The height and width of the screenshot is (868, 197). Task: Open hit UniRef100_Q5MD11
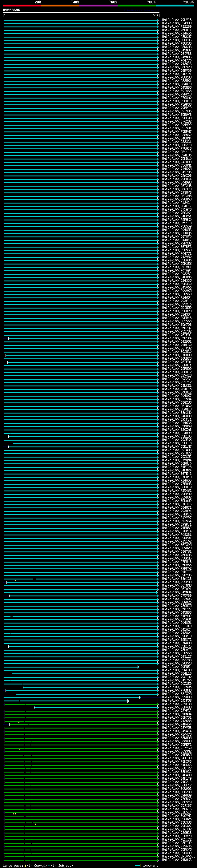tap(176, 30)
